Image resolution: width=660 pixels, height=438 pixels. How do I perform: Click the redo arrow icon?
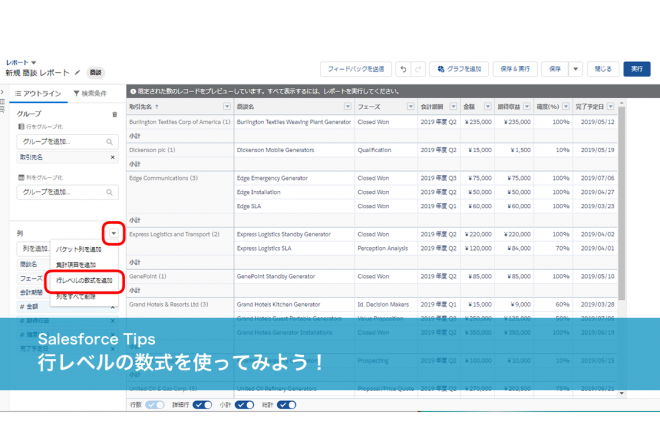click(418, 69)
